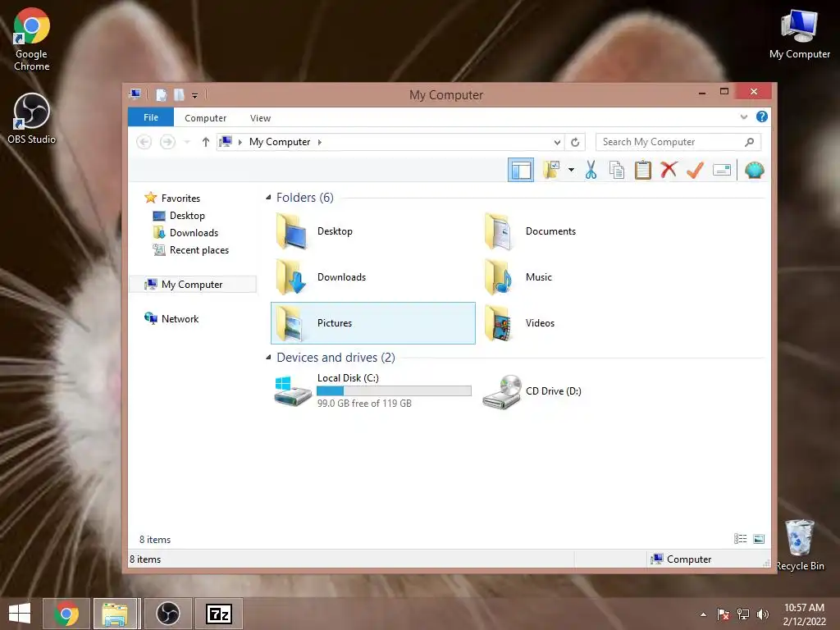Toggle the navigation pane layout button
This screenshot has height=630, width=840.
pyautogui.click(x=521, y=171)
